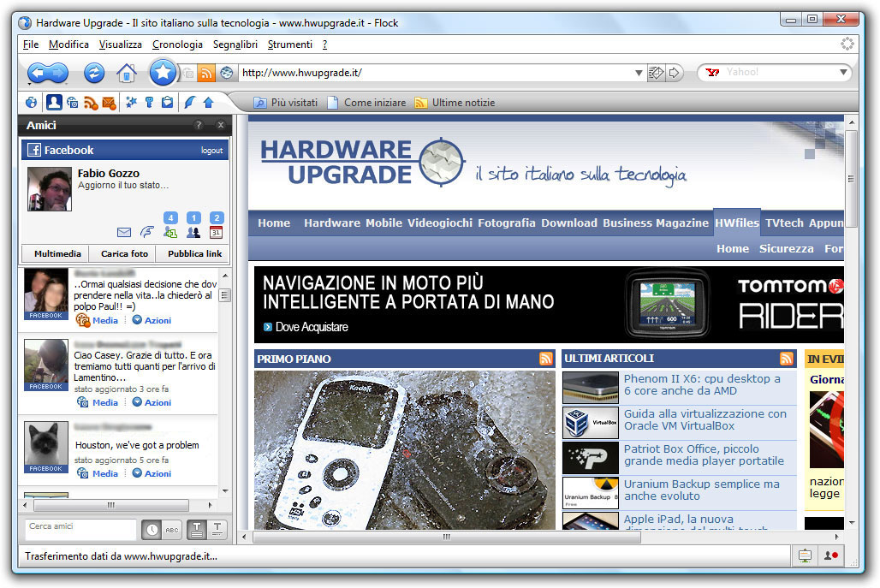View the 4 friend requests icon
Viewport: 880px width, 588px height.
click(x=170, y=232)
